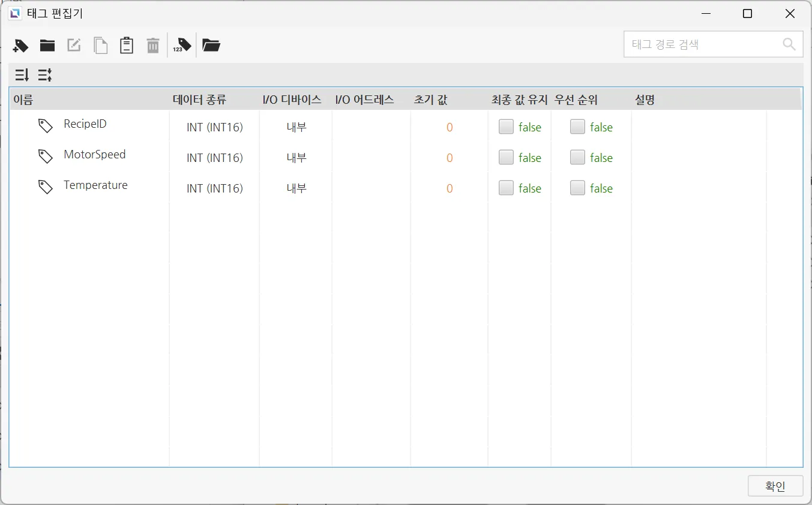Check 최종 값 유지 for Temperature

(507, 188)
